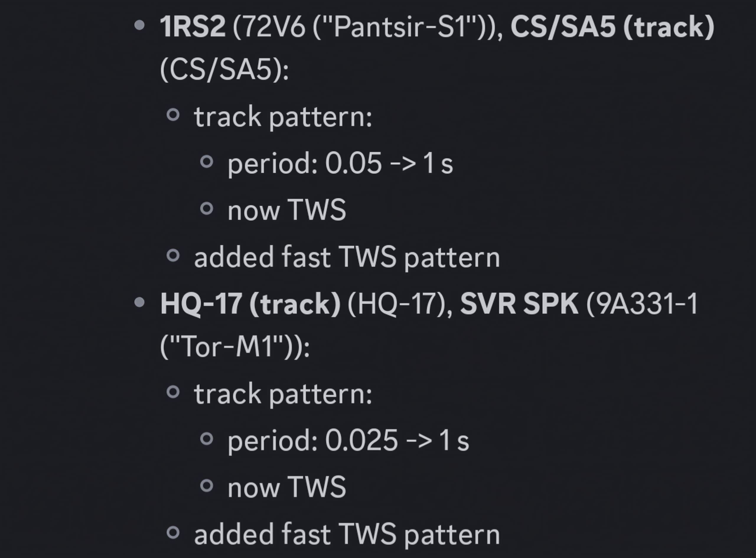Click the bold 1RS2 heading text
Viewport: 756px width, 558px height.
pos(193,27)
